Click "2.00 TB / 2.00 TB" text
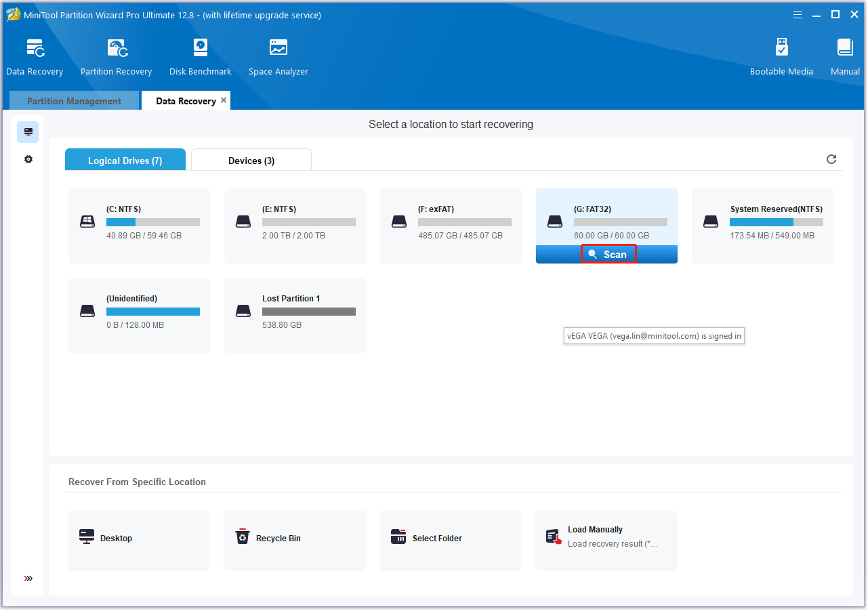 [x=293, y=236]
